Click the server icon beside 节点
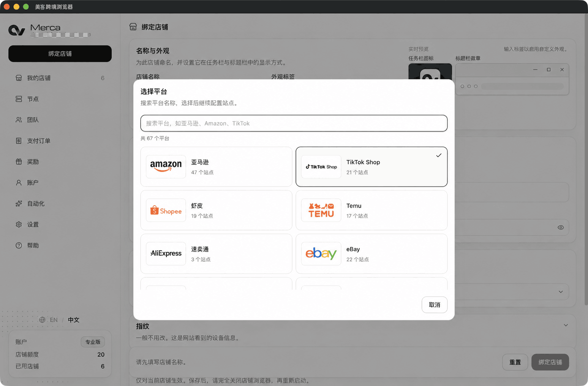The image size is (588, 386). (19, 99)
